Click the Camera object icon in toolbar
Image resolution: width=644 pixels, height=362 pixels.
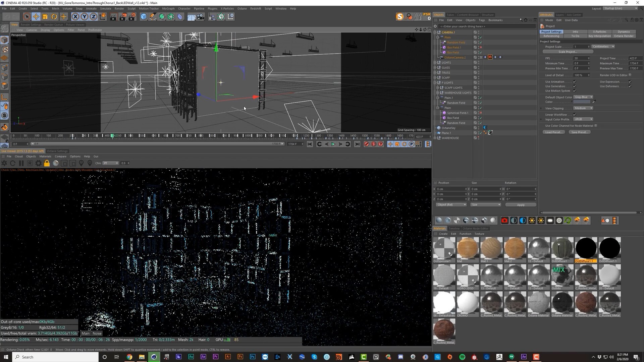(x=201, y=16)
